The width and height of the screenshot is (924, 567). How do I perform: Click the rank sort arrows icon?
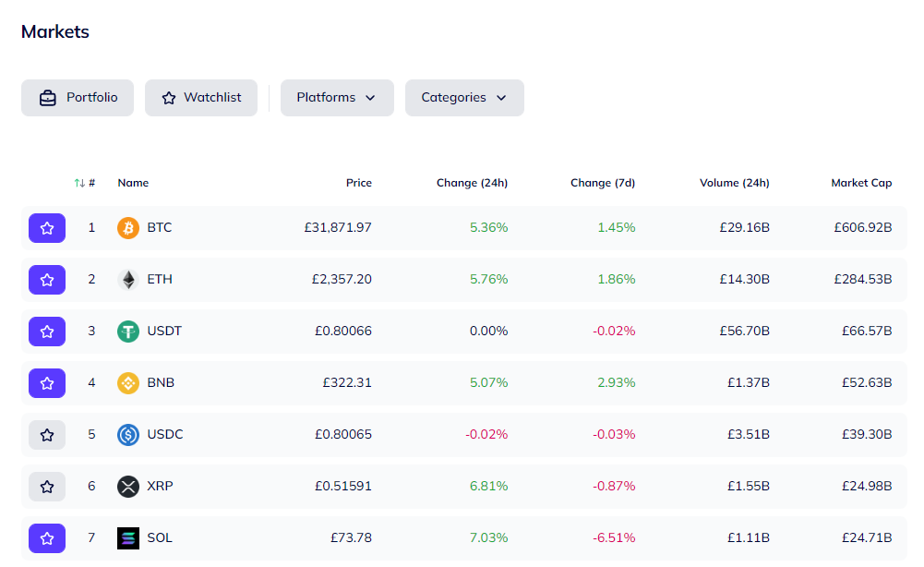(x=79, y=183)
